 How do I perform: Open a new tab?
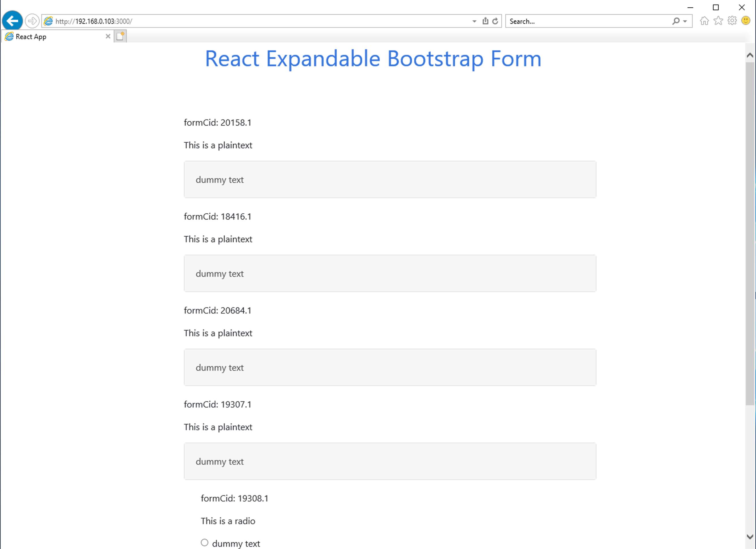pos(120,36)
